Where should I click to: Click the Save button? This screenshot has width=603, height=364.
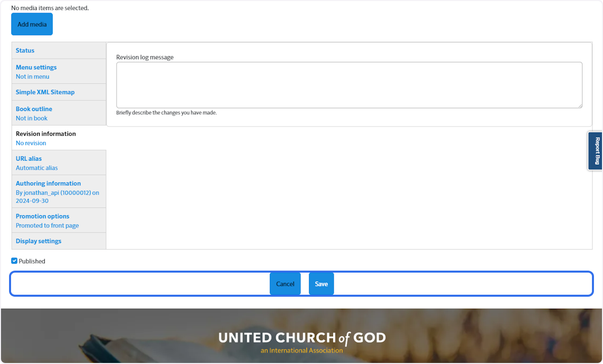(321, 284)
